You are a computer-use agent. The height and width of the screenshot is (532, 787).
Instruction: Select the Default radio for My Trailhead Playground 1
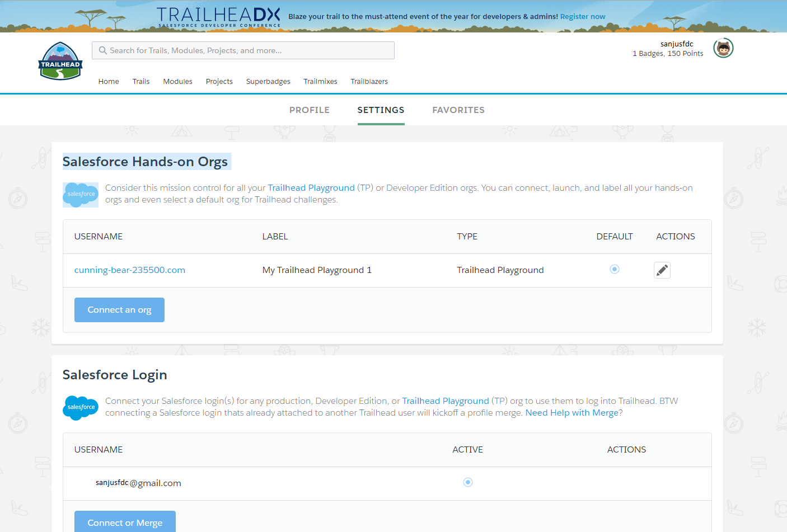tap(614, 269)
